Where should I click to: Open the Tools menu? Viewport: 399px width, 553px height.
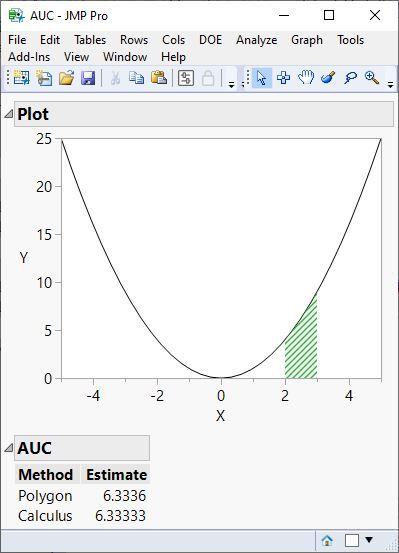click(350, 40)
